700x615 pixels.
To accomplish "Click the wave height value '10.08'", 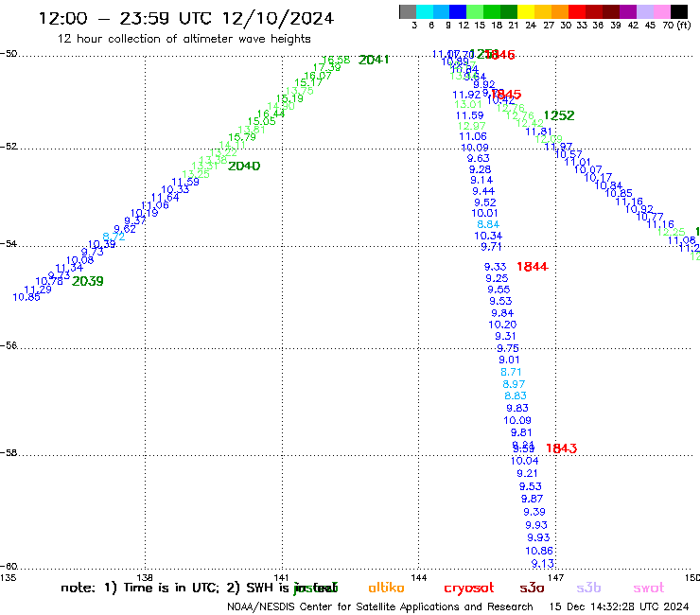I will (x=79, y=260).
